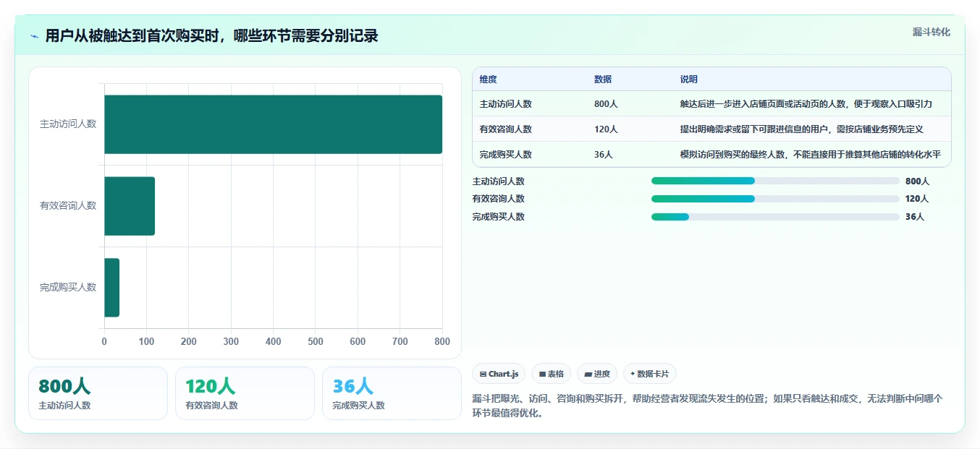Click the bar icon in the 进度 chip

(x=588, y=374)
